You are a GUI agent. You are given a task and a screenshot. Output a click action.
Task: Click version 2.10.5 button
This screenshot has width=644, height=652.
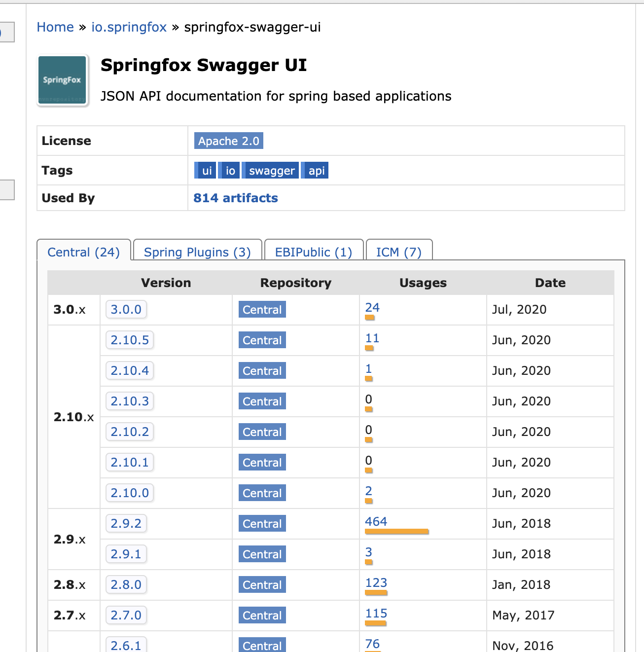(x=129, y=340)
